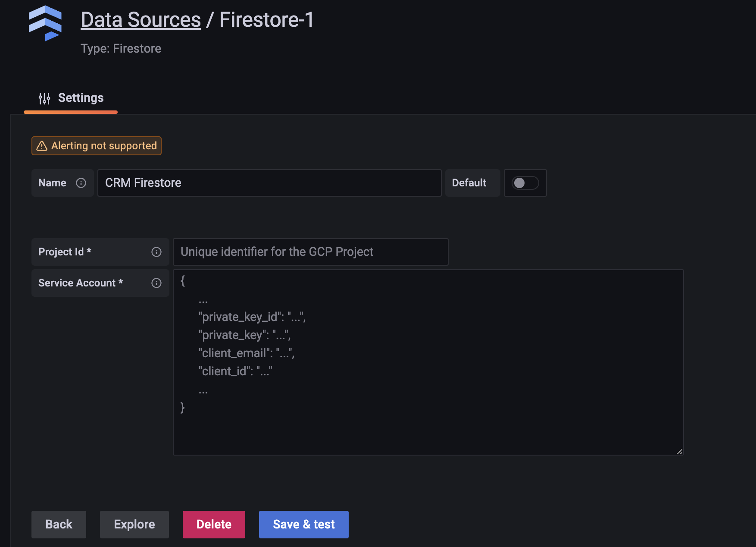
Task: Click the Alerting not supported badge text
Action: coord(104,146)
